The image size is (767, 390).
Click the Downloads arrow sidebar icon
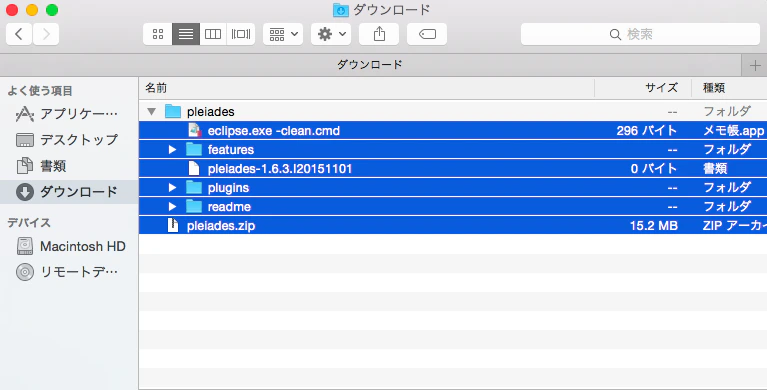24,192
